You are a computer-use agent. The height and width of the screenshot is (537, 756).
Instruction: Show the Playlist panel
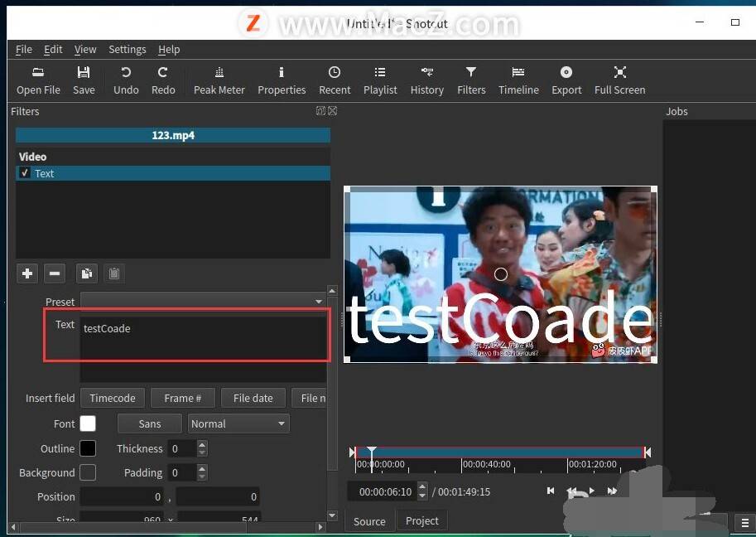380,80
